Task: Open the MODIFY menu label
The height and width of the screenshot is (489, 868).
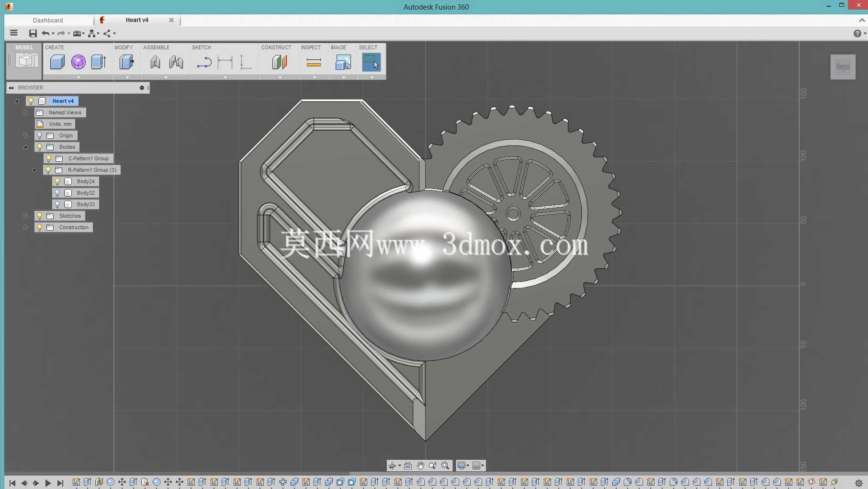Action: (124, 47)
